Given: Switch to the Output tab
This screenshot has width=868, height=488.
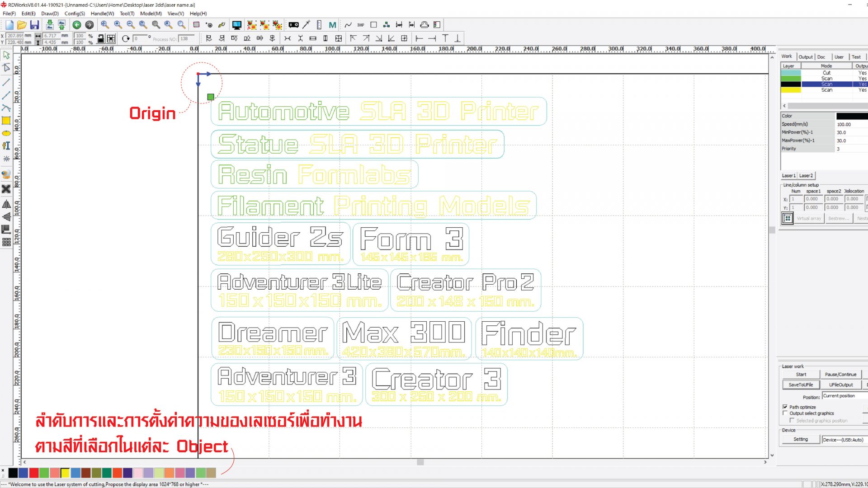Looking at the screenshot, I should coord(805,57).
